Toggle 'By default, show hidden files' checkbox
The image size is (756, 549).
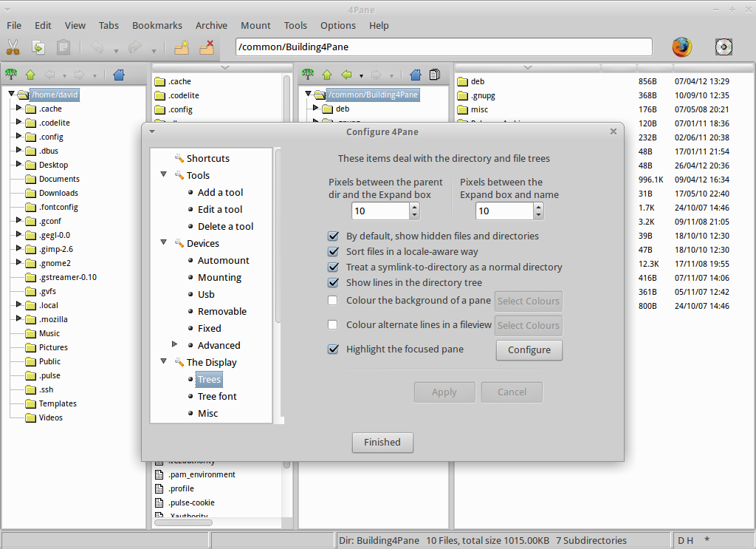[x=333, y=236]
